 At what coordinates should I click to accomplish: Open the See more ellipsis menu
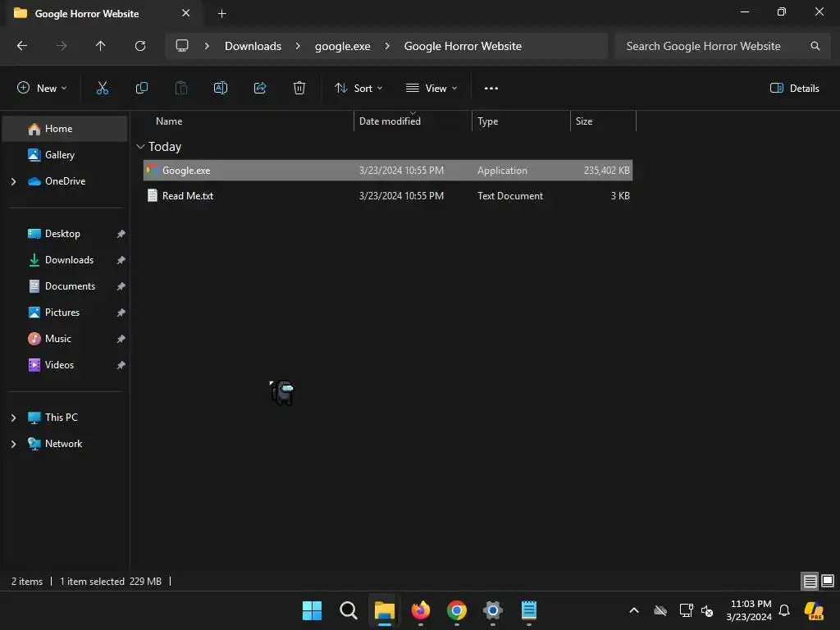click(x=491, y=89)
